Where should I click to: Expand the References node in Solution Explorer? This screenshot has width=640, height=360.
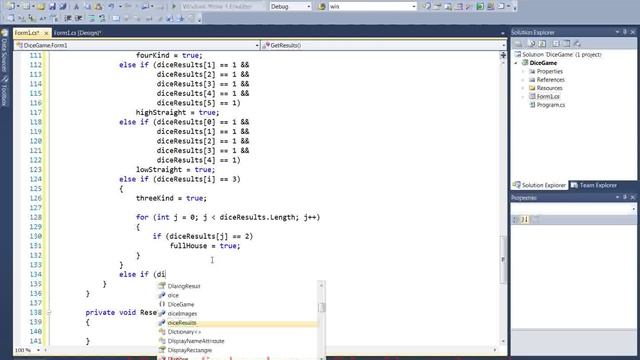click(x=523, y=80)
